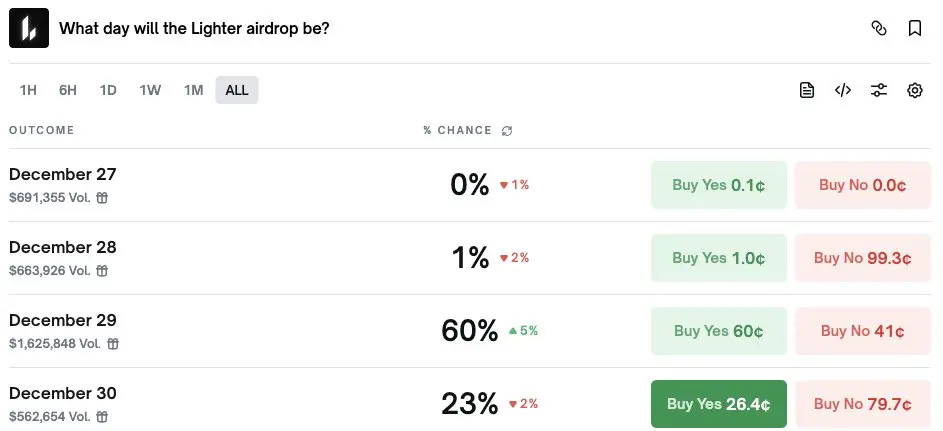
Task: Copy the market link via chain icon
Action: click(x=879, y=28)
